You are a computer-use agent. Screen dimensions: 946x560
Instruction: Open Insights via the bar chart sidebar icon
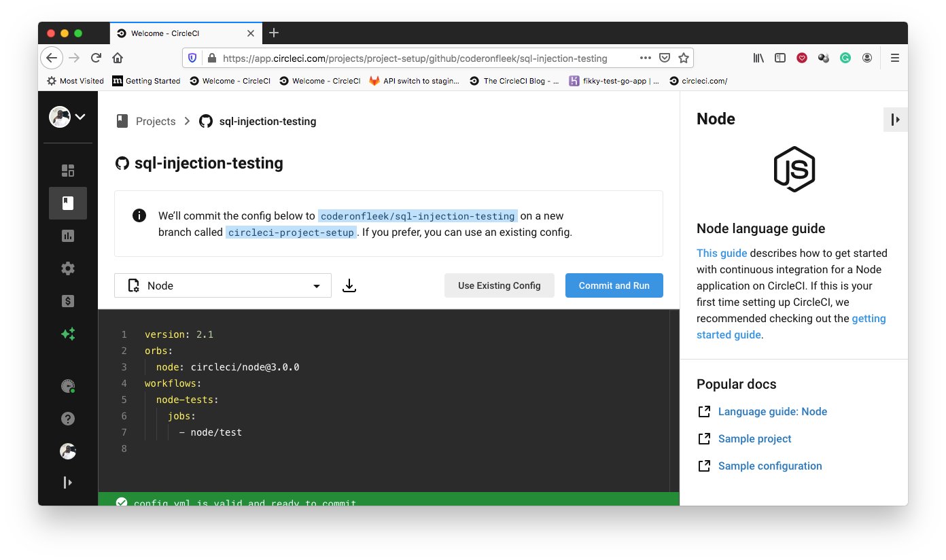coord(68,234)
